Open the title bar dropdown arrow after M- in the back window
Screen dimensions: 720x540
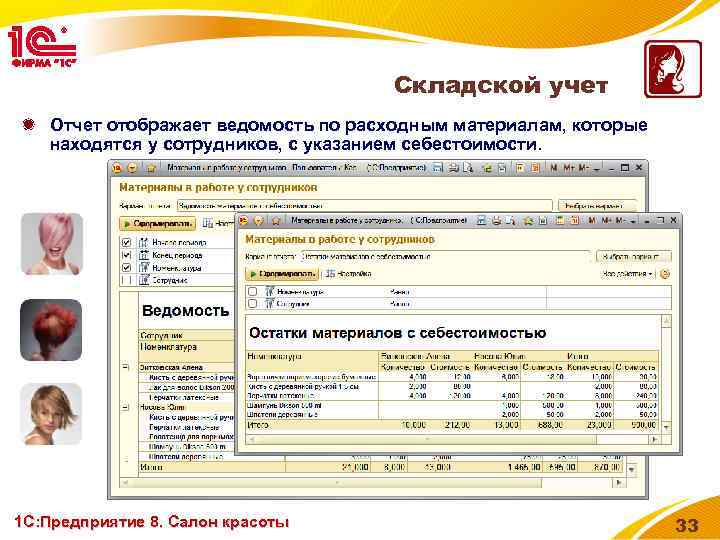click(596, 168)
